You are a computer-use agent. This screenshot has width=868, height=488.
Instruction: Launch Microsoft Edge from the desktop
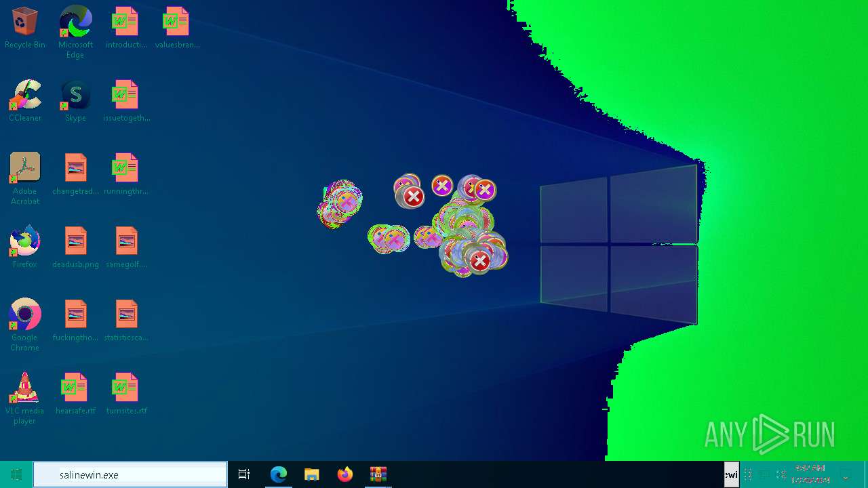[x=75, y=32]
